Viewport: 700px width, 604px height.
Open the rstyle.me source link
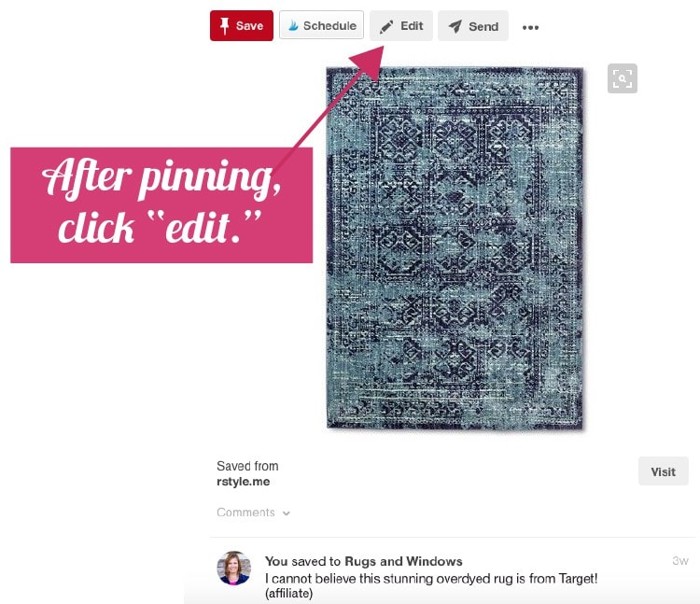click(x=244, y=482)
